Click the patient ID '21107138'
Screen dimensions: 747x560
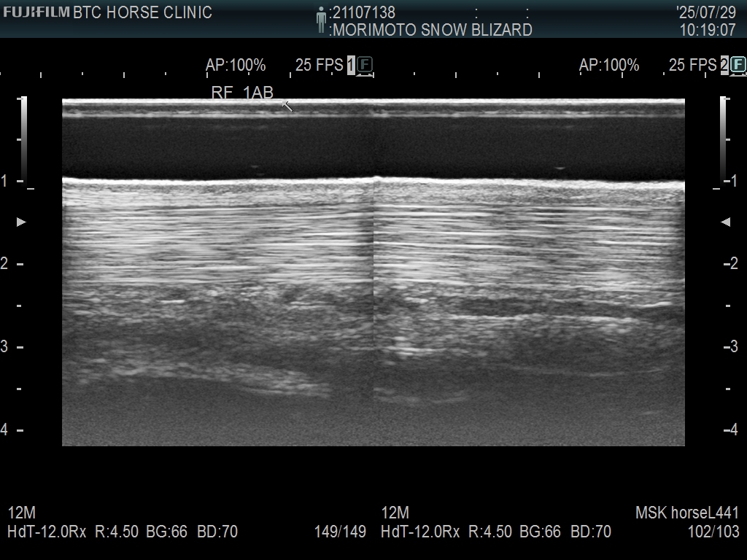click(364, 12)
